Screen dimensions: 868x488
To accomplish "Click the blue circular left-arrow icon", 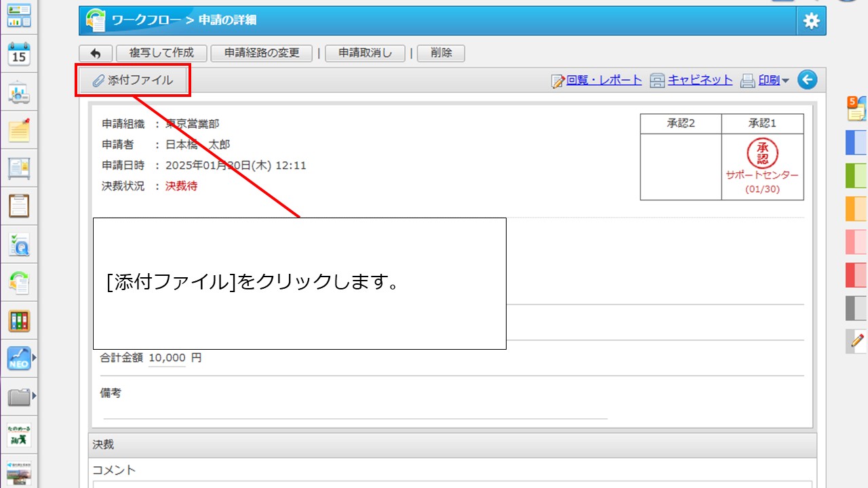I will (x=807, y=80).
